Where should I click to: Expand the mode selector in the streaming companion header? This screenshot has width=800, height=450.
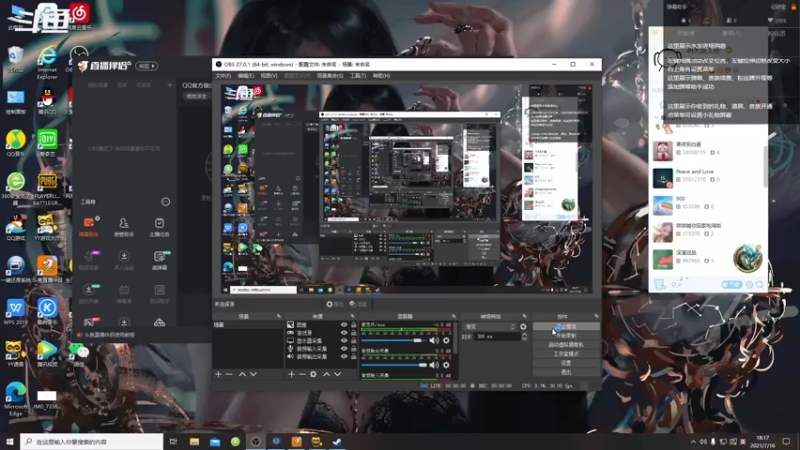point(147,66)
